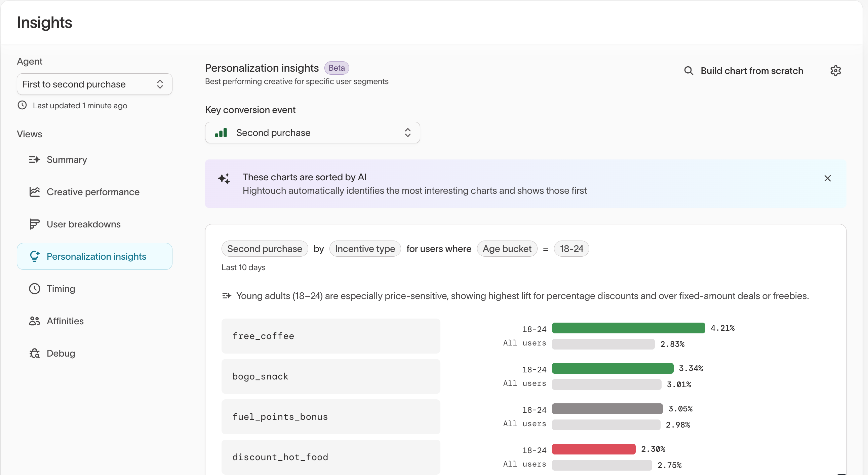Click the Creative performance chart icon
This screenshot has height=475, width=868.
tap(35, 191)
